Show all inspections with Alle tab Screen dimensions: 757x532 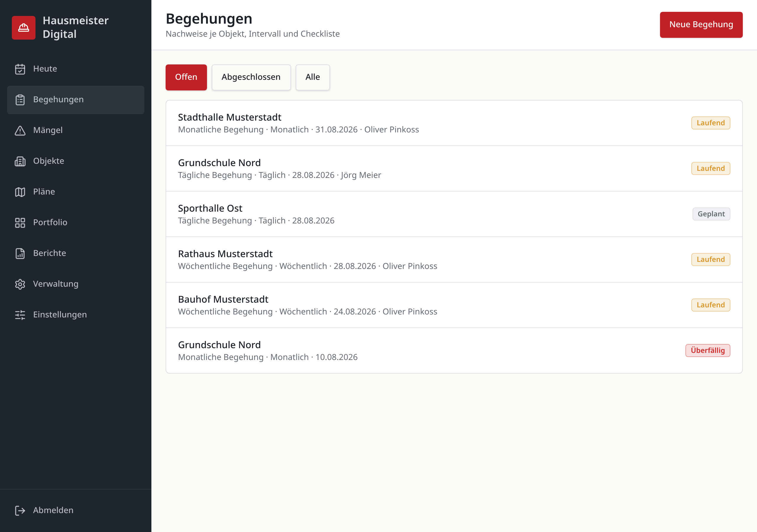313,77
